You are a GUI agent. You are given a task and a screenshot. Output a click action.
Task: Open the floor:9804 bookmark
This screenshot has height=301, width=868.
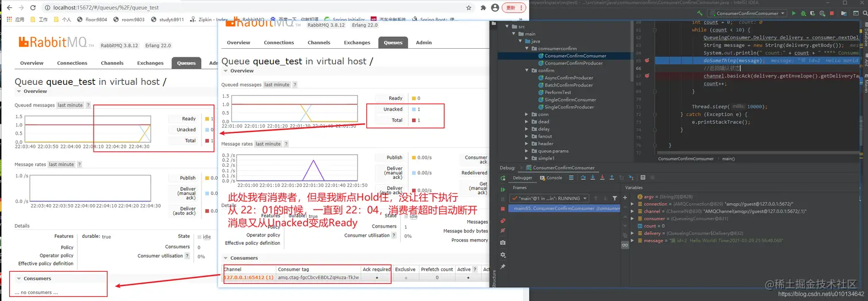click(92, 19)
